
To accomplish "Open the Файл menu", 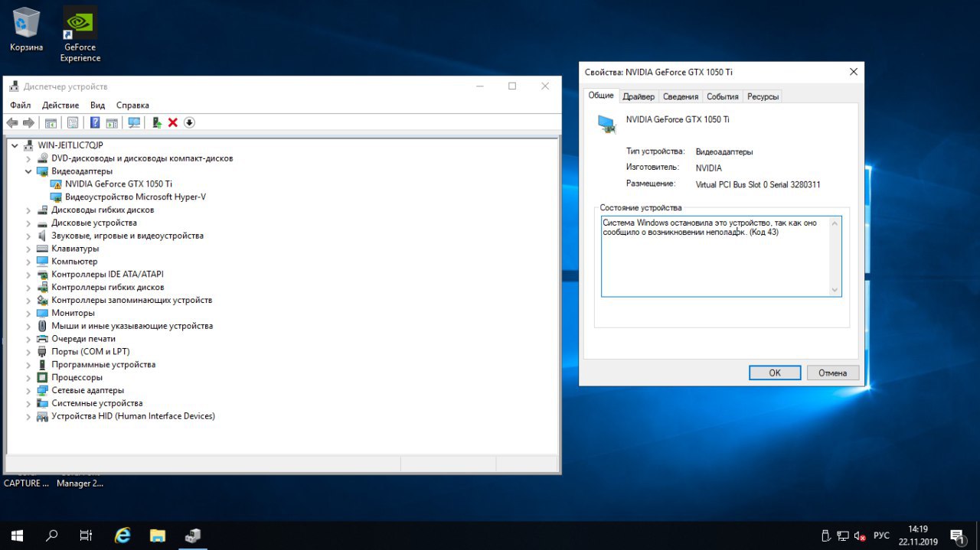I will point(21,105).
